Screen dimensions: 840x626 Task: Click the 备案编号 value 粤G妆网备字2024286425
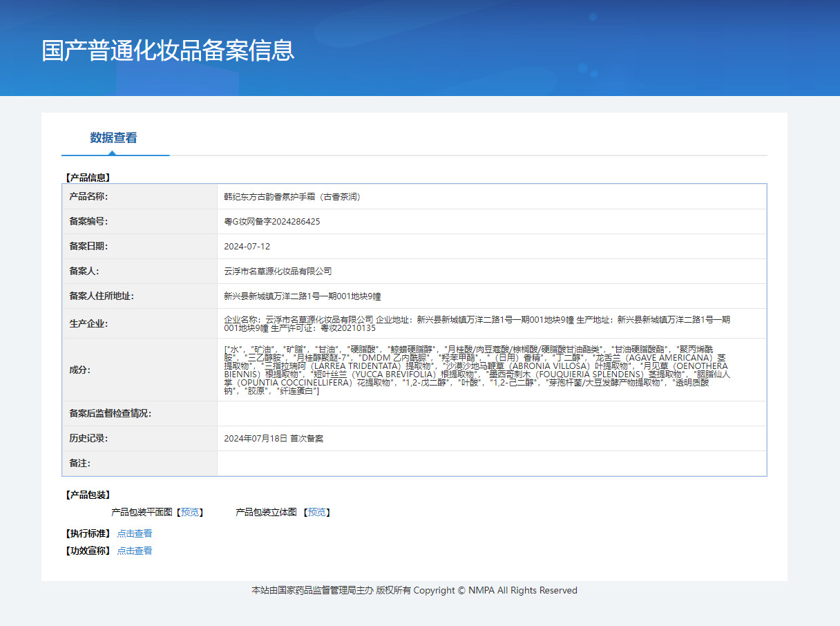(272, 222)
